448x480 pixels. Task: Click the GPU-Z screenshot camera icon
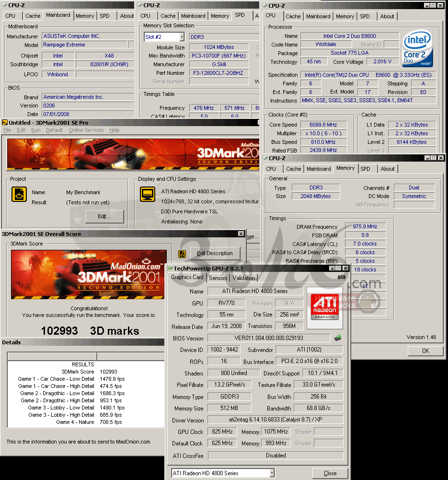click(x=341, y=277)
